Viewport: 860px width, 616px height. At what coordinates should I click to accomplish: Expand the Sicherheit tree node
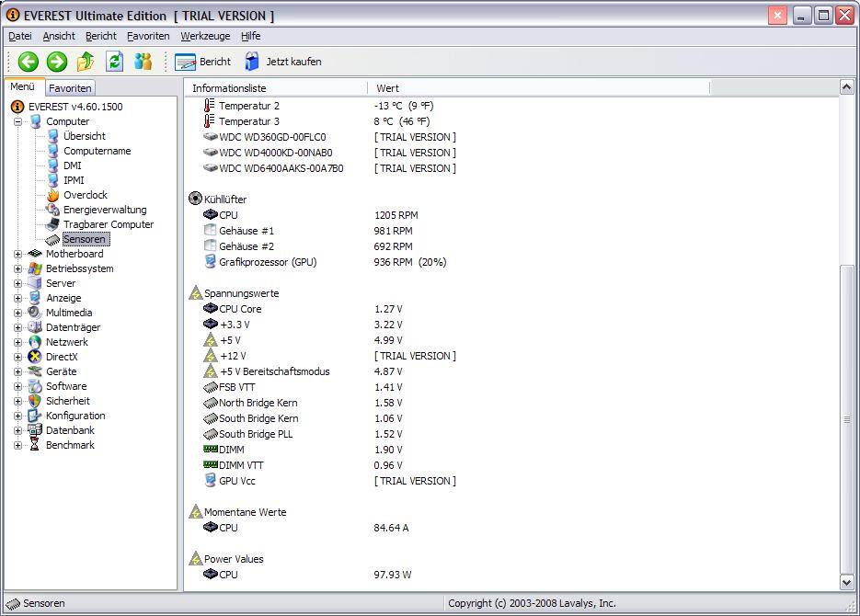coord(17,402)
